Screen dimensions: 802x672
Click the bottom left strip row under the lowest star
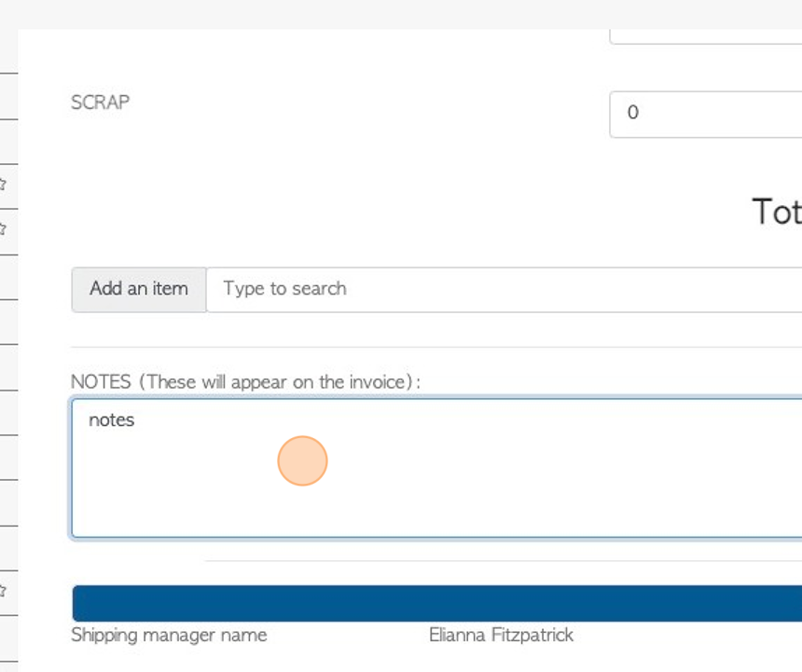click(x=8, y=638)
